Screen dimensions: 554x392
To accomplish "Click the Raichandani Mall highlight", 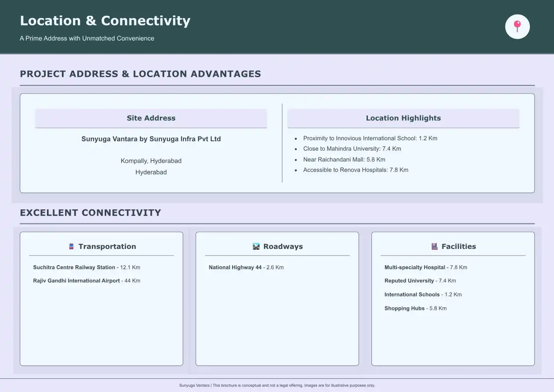I will coord(344,159).
